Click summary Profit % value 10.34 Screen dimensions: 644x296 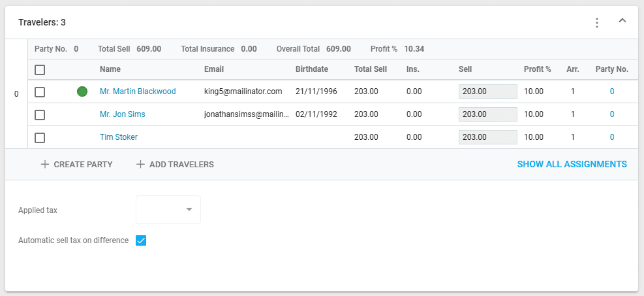[414, 49]
